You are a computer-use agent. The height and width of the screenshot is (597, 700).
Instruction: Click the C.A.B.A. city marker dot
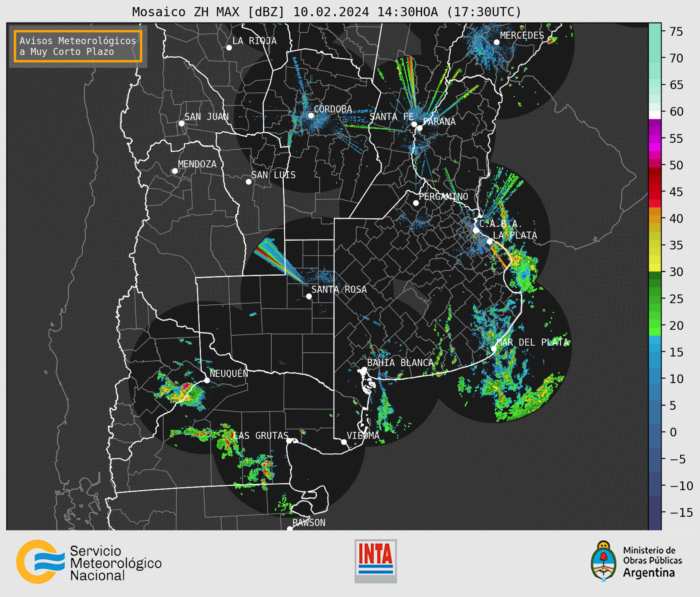point(476,230)
